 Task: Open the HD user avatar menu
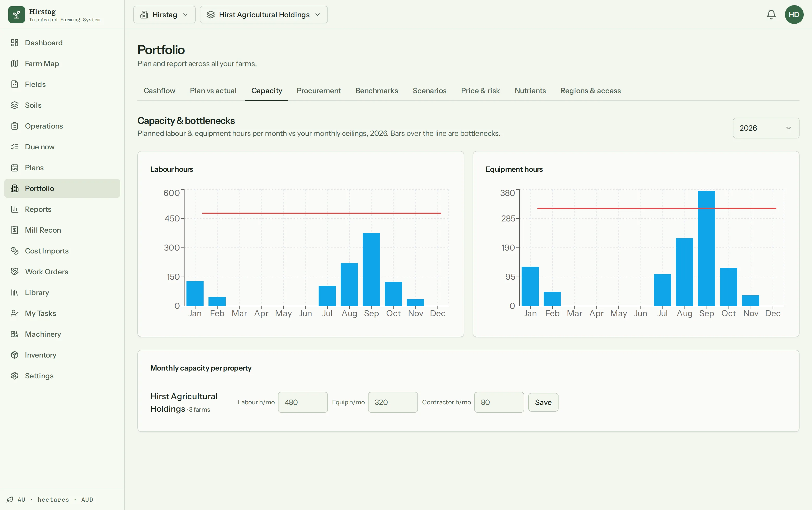click(x=794, y=15)
